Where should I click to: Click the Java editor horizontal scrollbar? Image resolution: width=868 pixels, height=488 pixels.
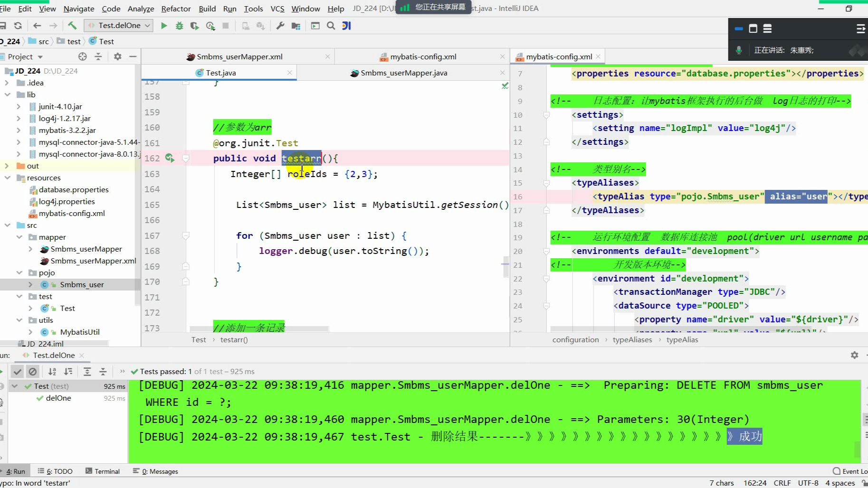pyautogui.click(x=259, y=328)
